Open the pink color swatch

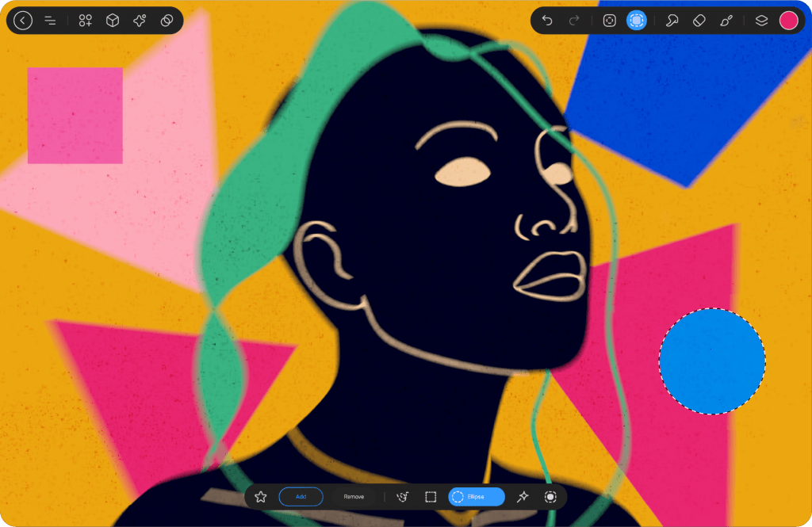click(x=788, y=21)
